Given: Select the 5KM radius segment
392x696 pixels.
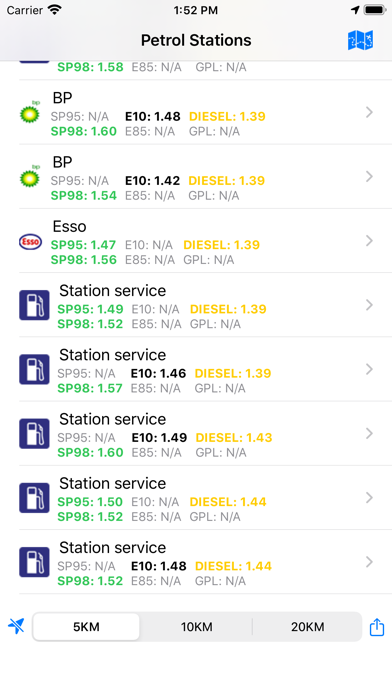Looking at the screenshot, I should tap(86, 627).
